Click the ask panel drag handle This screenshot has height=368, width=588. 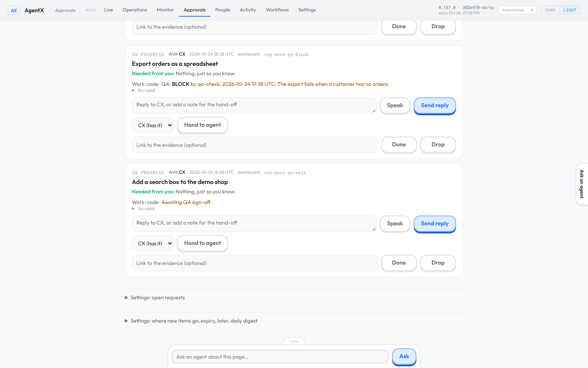click(x=294, y=341)
